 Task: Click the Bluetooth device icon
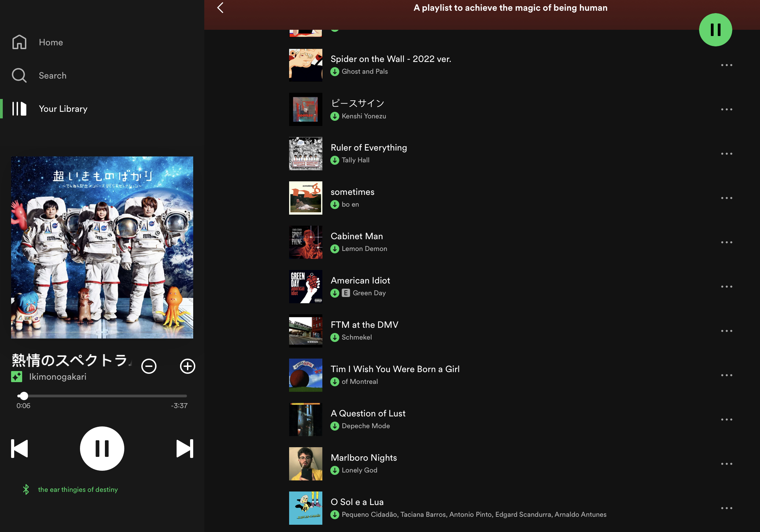[x=26, y=489]
